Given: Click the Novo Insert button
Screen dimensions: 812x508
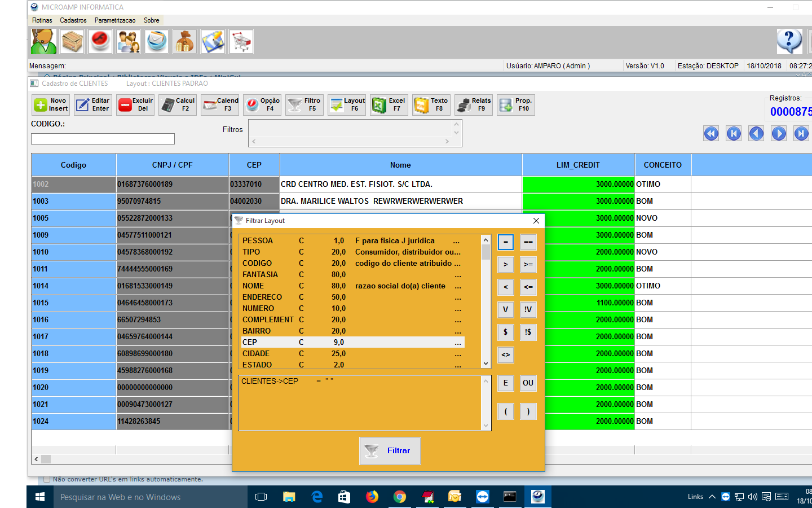Looking at the screenshot, I should coord(51,105).
